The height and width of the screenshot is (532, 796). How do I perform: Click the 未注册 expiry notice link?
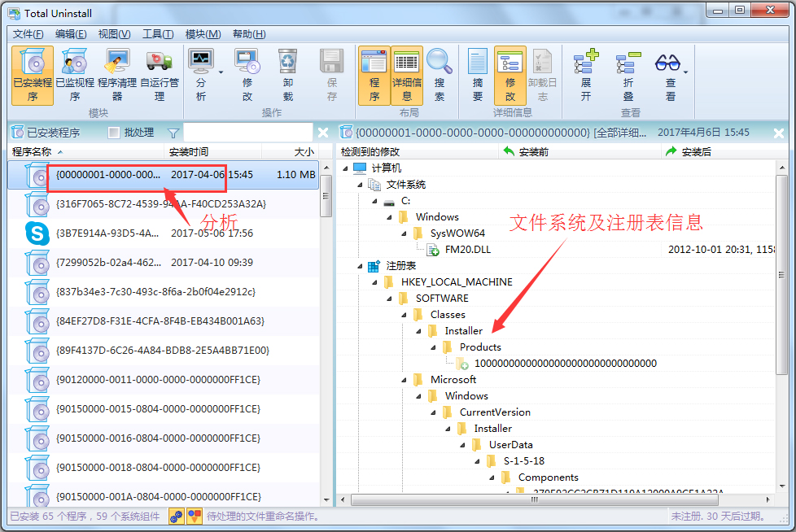[718, 517]
